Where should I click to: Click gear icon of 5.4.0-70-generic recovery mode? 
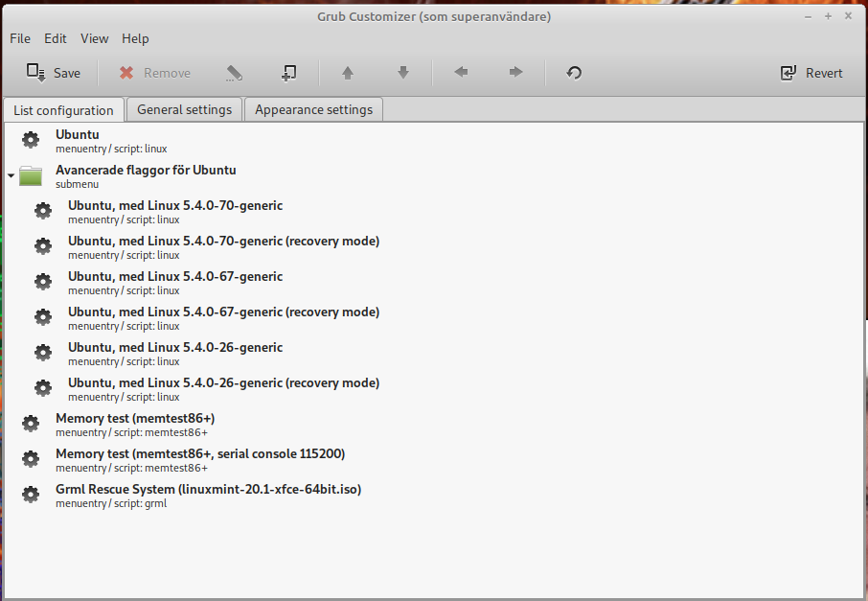(x=43, y=246)
